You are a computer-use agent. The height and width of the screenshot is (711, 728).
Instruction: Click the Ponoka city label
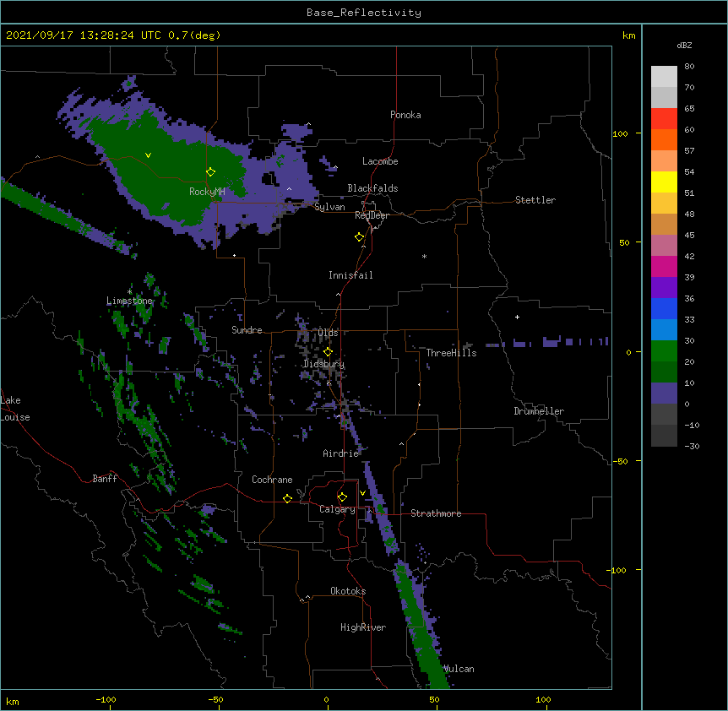pyautogui.click(x=405, y=115)
